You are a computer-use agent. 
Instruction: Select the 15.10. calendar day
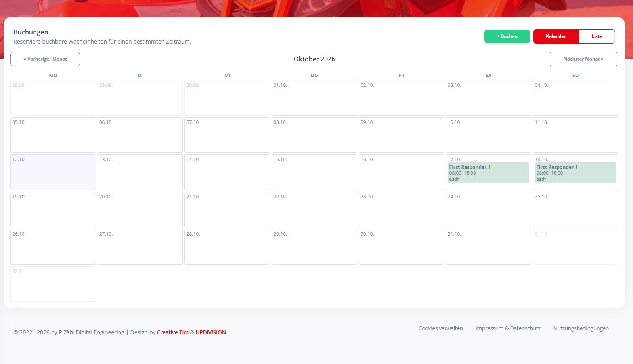click(314, 172)
